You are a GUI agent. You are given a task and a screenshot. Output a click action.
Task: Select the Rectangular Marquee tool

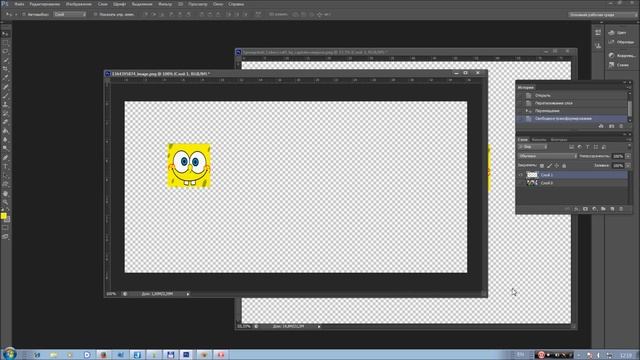point(5,43)
